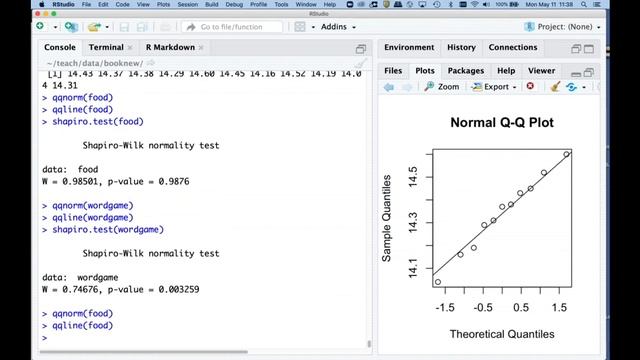This screenshot has width=640, height=360.
Task: Click the text 'W = 0.74676, p-value = 0.003259'
Action: [x=121, y=289]
